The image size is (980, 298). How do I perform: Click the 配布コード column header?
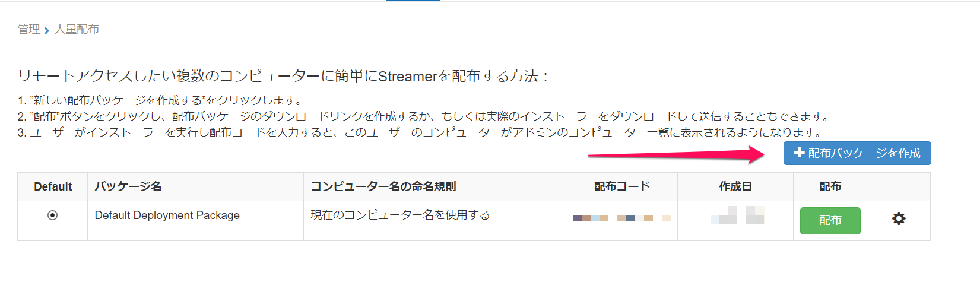(621, 186)
